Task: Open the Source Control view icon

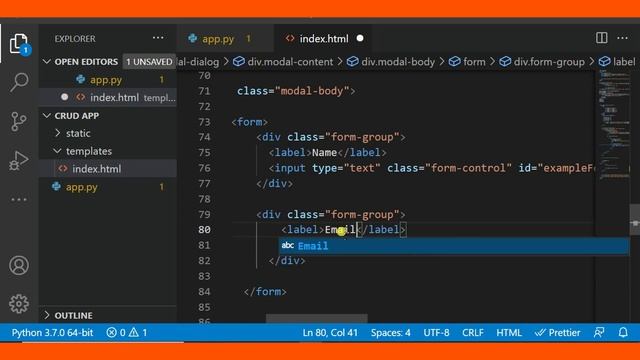Action: coord(19,121)
